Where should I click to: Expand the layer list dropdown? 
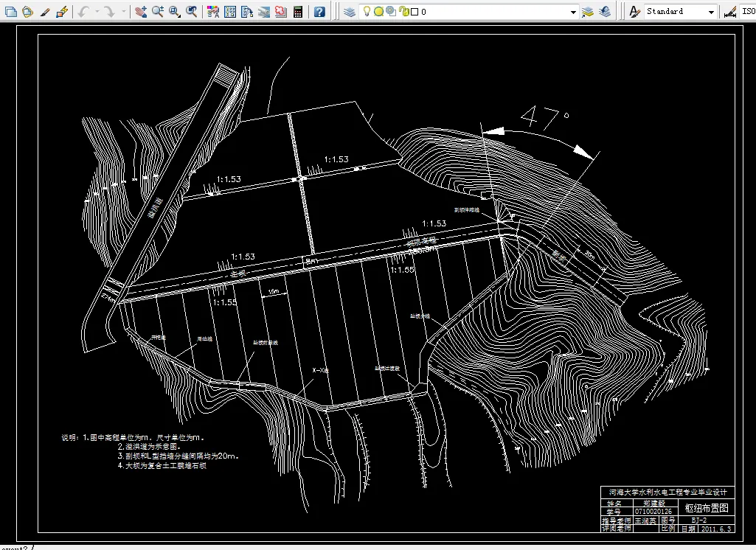coord(573,12)
